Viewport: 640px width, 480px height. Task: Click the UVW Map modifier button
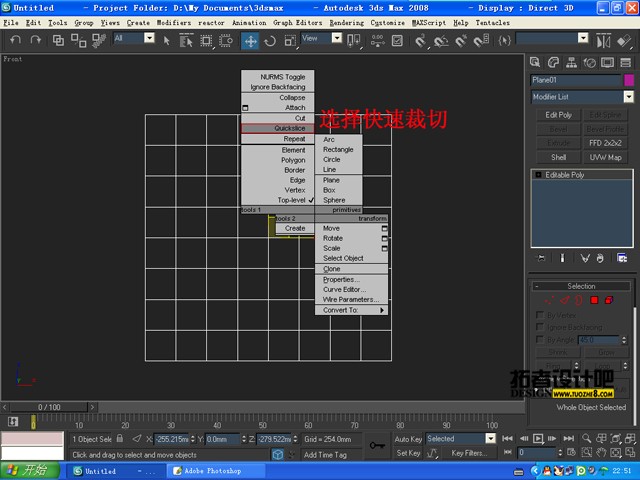pyautogui.click(x=605, y=158)
